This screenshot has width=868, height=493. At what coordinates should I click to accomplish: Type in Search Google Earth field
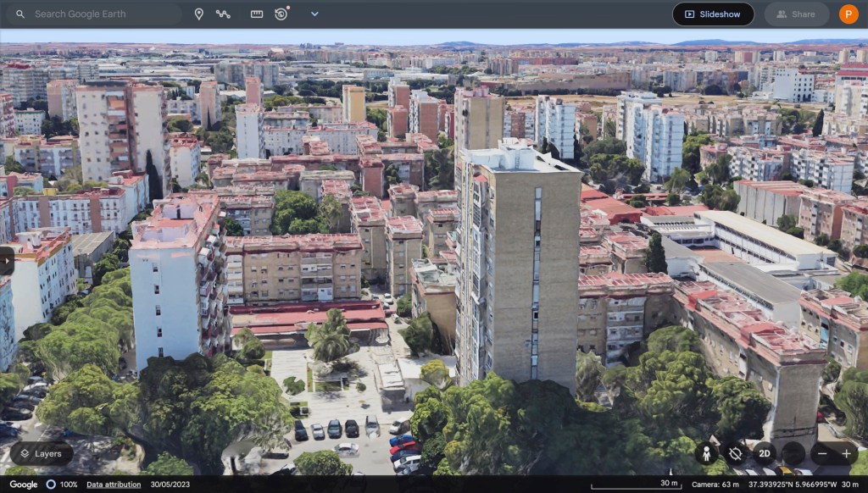(102, 14)
